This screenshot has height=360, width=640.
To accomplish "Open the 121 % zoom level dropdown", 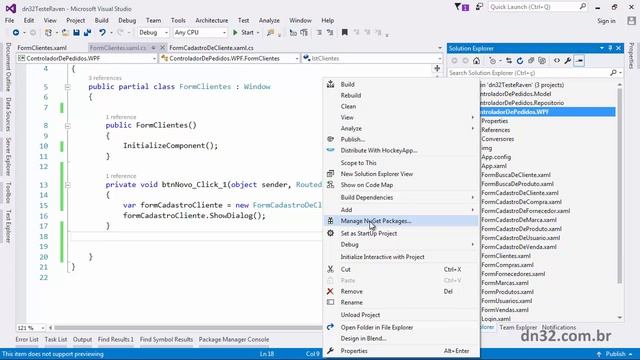I will [31, 328].
